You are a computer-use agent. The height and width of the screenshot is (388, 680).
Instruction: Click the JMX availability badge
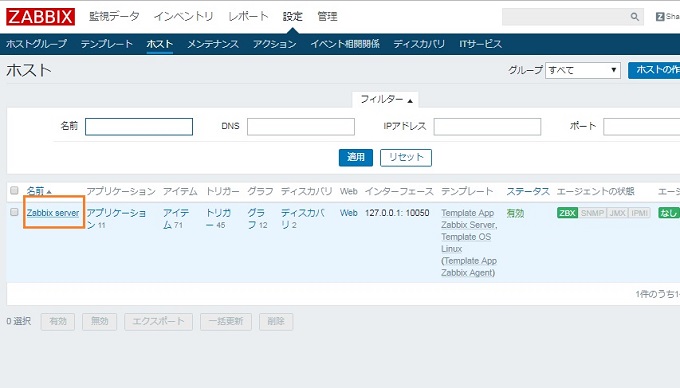(x=617, y=213)
